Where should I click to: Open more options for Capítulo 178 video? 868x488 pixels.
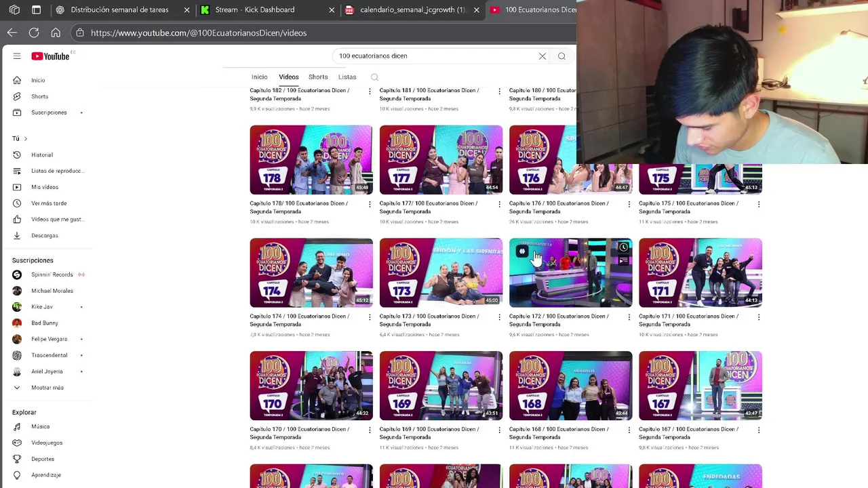370,204
